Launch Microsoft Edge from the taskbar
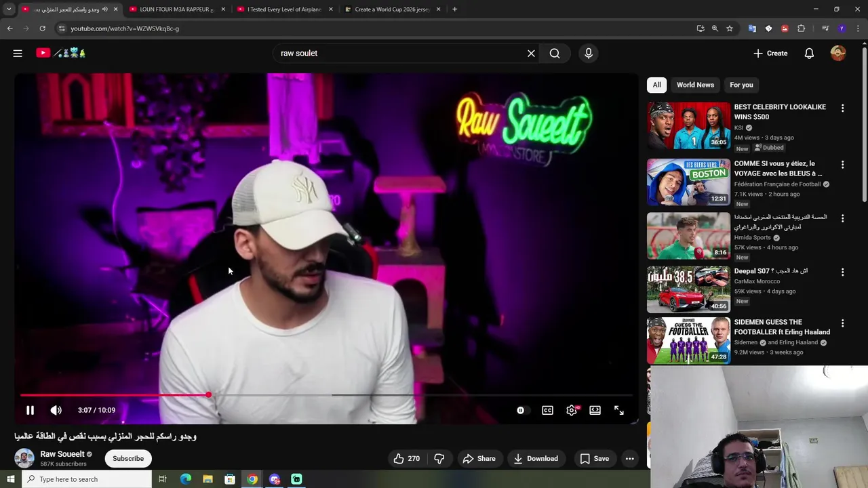 pos(185,479)
